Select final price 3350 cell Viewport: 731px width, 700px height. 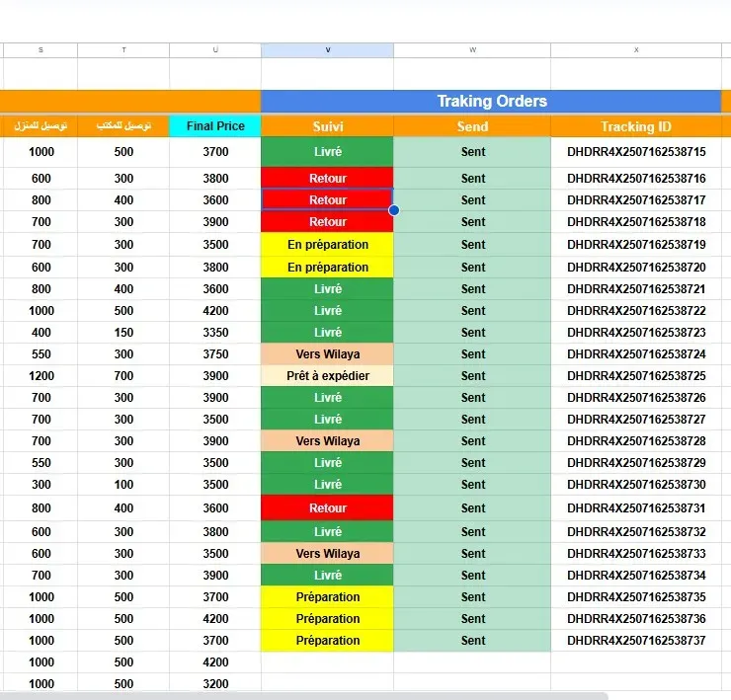coord(215,333)
